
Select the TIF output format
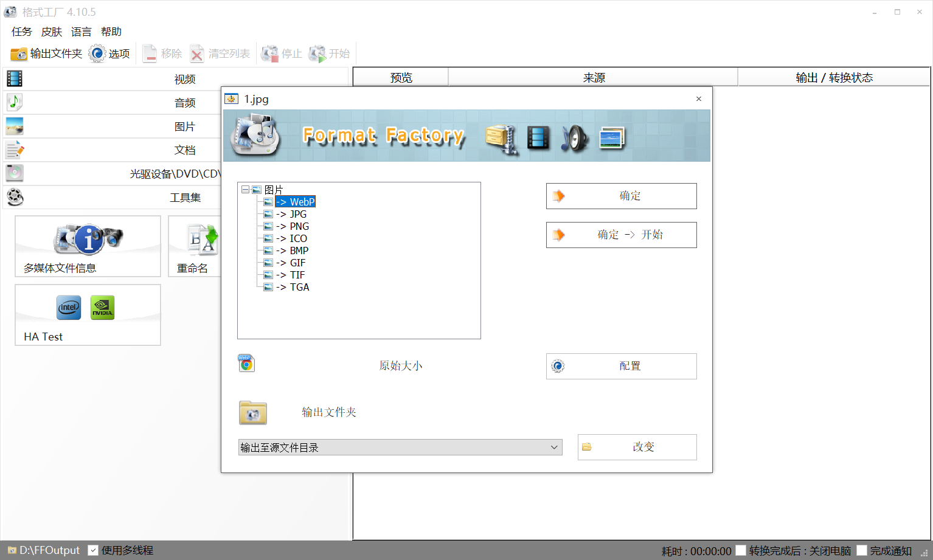tap(290, 275)
